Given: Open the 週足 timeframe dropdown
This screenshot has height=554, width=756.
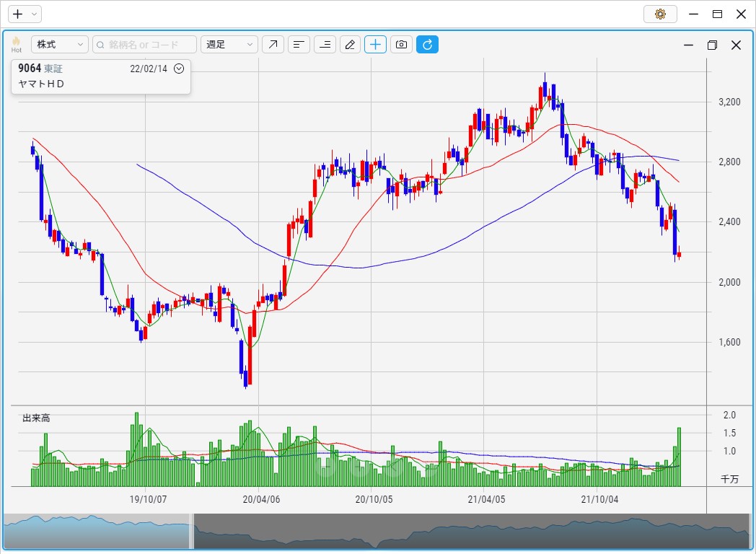Looking at the screenshot, I should pos(229,45).
